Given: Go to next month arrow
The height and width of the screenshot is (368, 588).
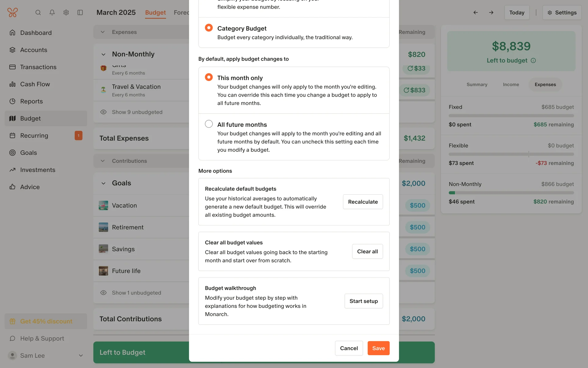Looking at the screenshot, I should pyautogui.click(x=491, y=13).
